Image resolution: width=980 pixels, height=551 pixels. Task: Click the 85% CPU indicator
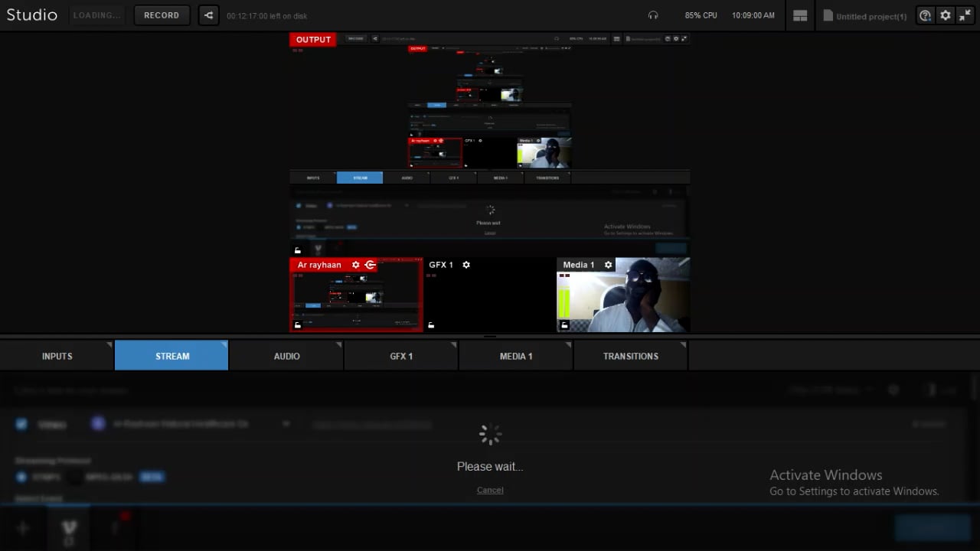[701, 15]
